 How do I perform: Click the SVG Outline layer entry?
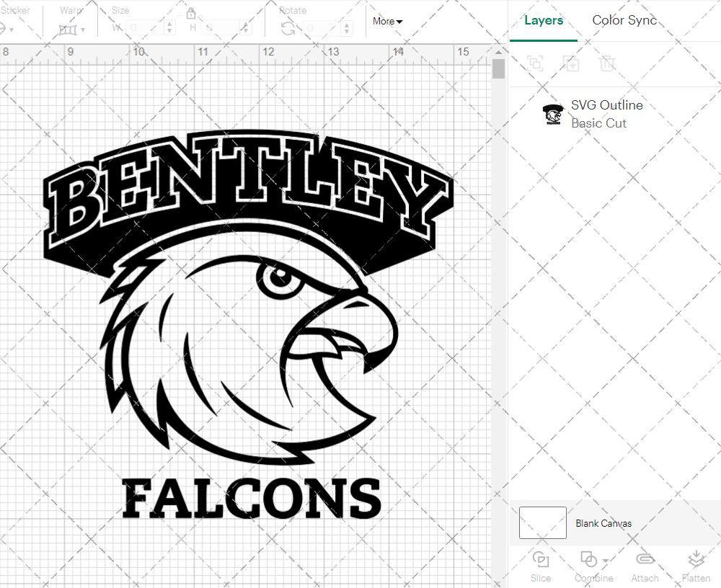pyautogui.click(x=607, y=104)
